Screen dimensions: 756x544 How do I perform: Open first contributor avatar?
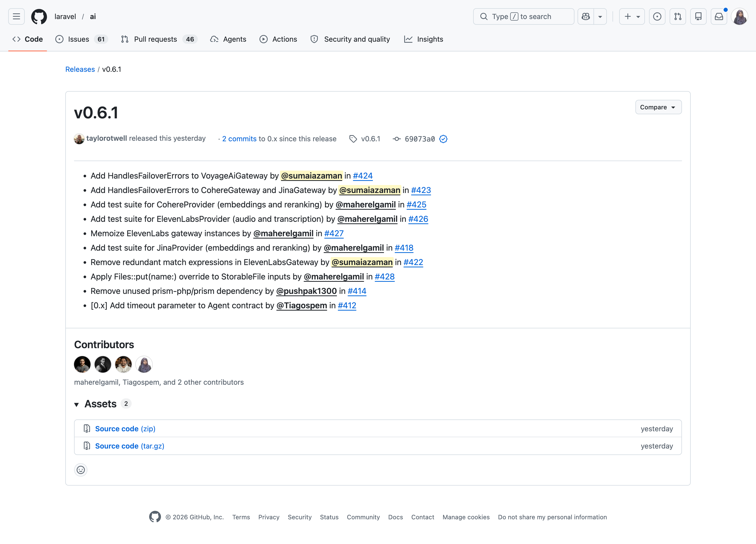82,364
